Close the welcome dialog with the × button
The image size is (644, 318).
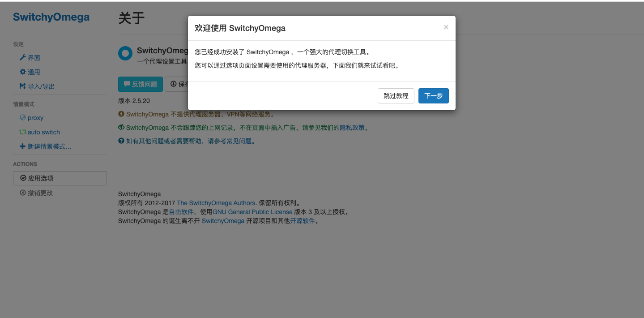coord(446,27)
